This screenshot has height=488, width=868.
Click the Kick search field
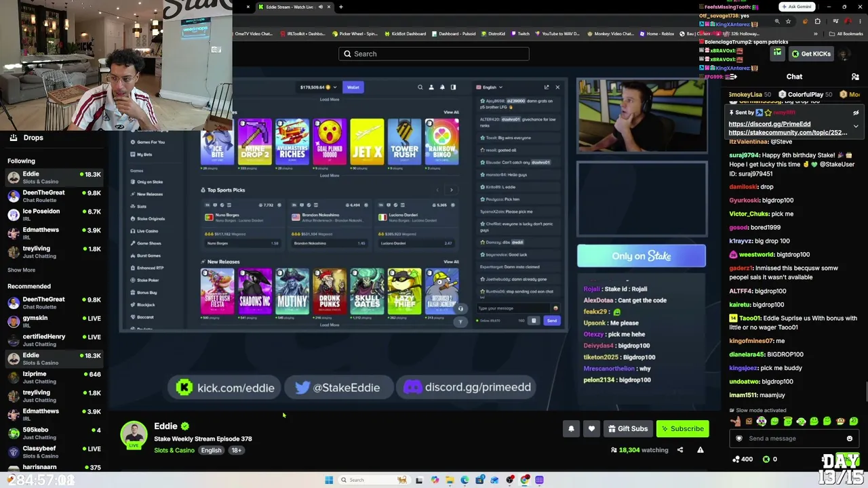[434, 54]
